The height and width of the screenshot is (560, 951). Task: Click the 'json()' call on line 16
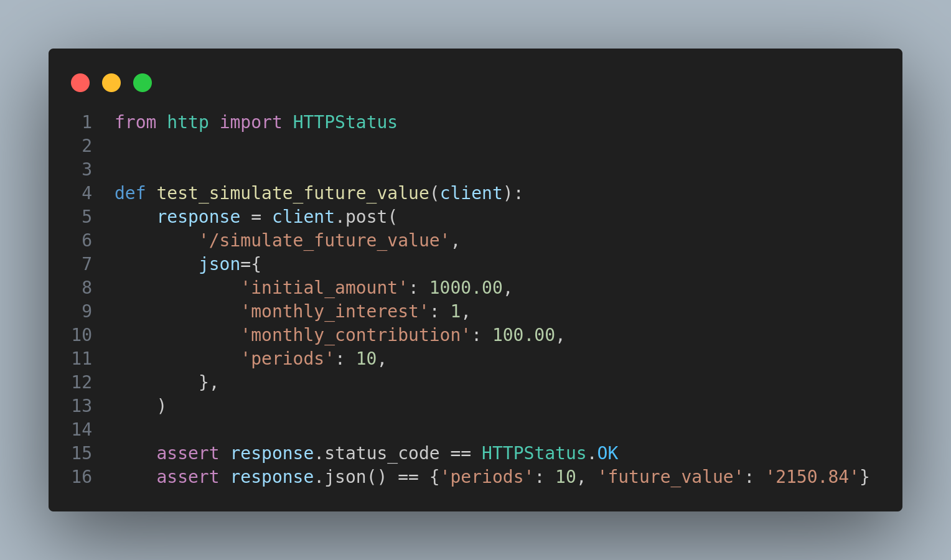pyautogui.click(x=355, y=477)
